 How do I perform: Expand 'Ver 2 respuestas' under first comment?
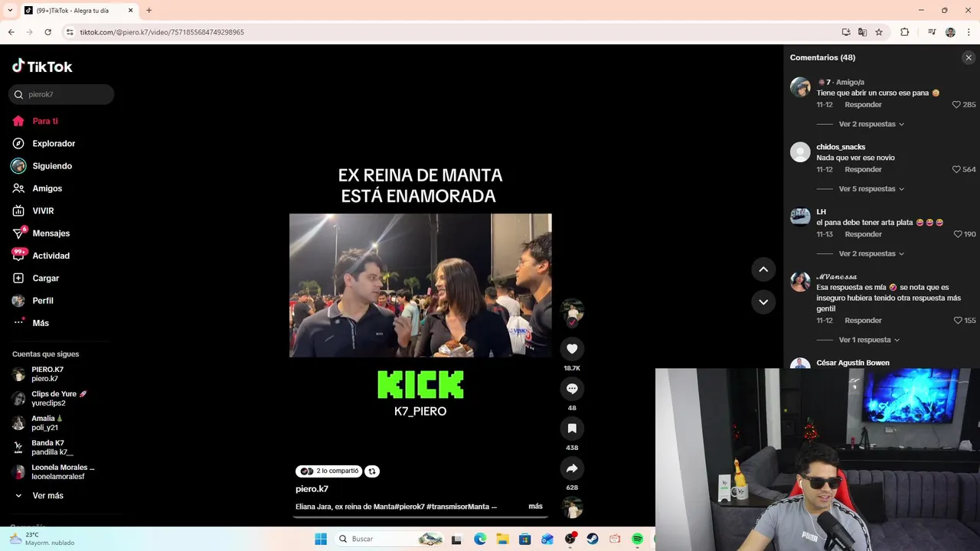click(x=871, y=124)
